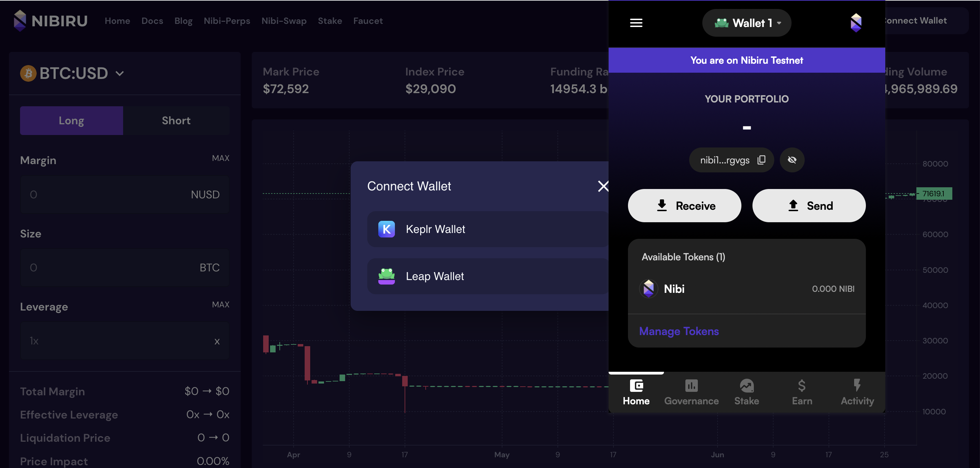Viewport: 980px width, 468px height.
Task: Select the Short position toggle
Action: pos(176,120)
